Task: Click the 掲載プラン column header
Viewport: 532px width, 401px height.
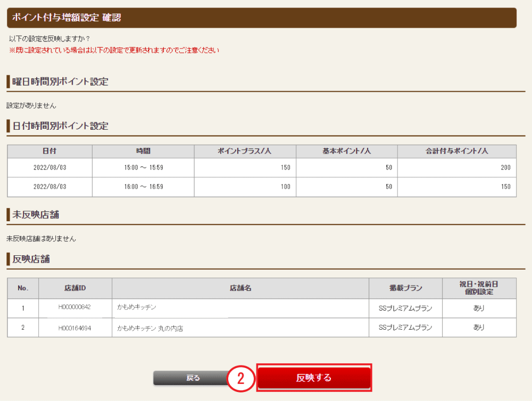Action: point(405,288)
